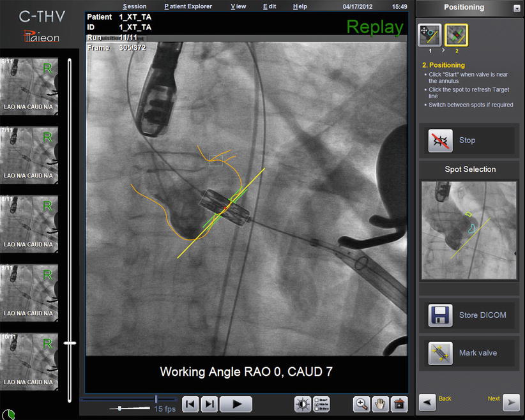Viewport: 525px width, 420px height.
Task: Select step 2 positioning icon
Action: point(456,35)
